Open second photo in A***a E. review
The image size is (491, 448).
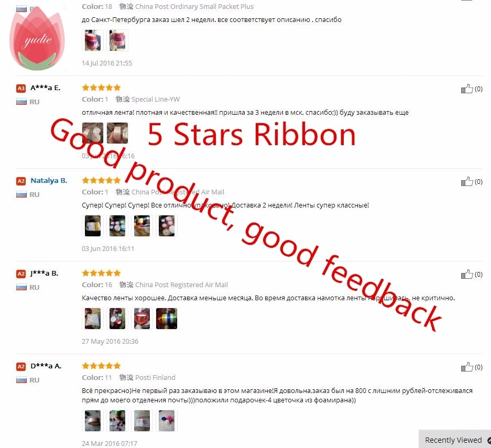coord(117,133)
